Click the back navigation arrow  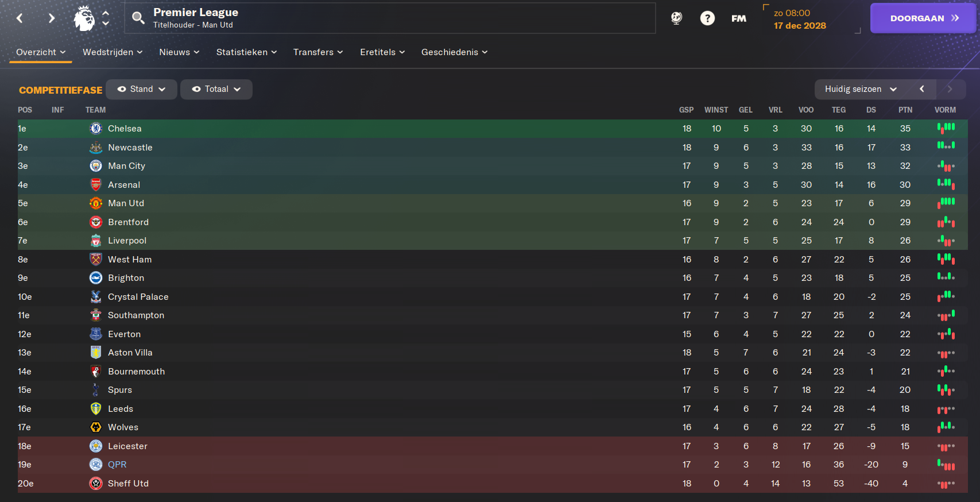pyautogui.click(x=20, y=18)
